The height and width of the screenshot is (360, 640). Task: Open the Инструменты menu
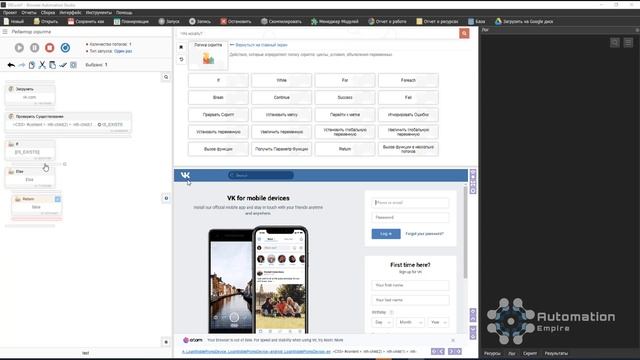(x=99, y=13)
